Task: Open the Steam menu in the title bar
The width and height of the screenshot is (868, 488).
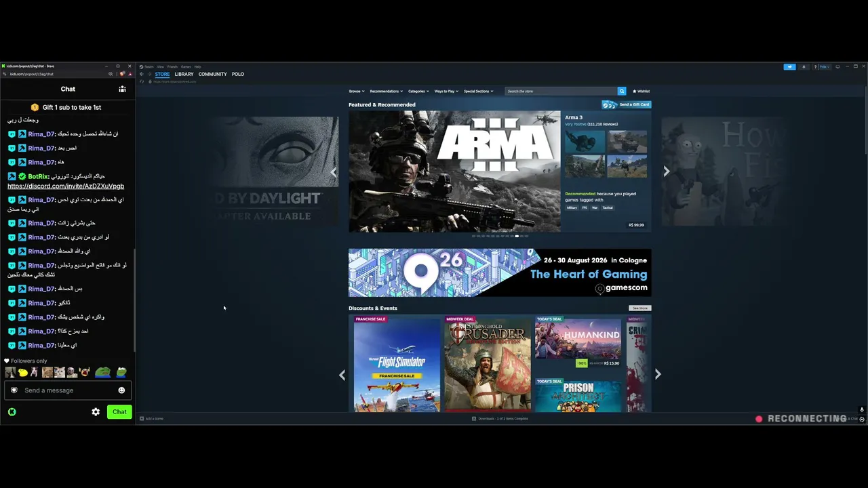Action: (x=149, y=66)
